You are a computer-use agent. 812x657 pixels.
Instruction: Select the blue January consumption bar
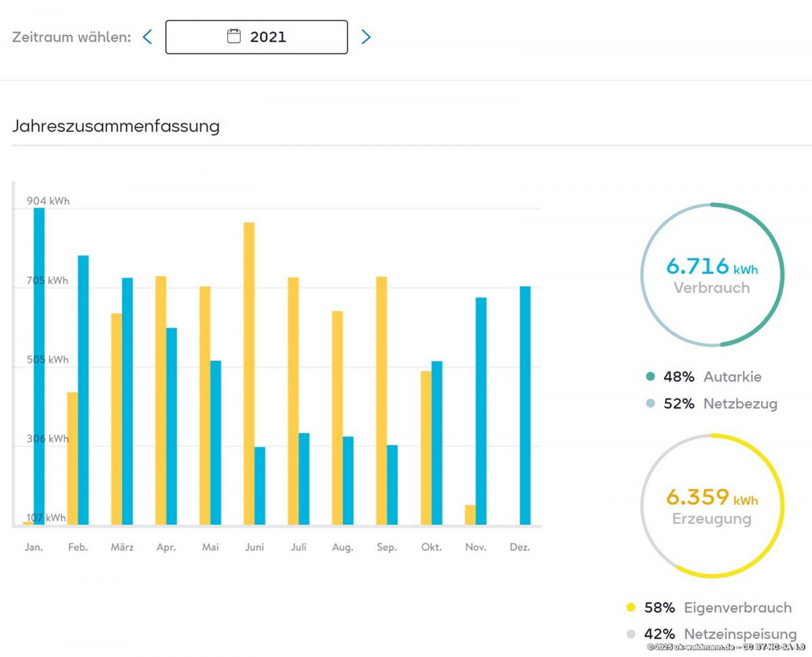pos(39,365)
